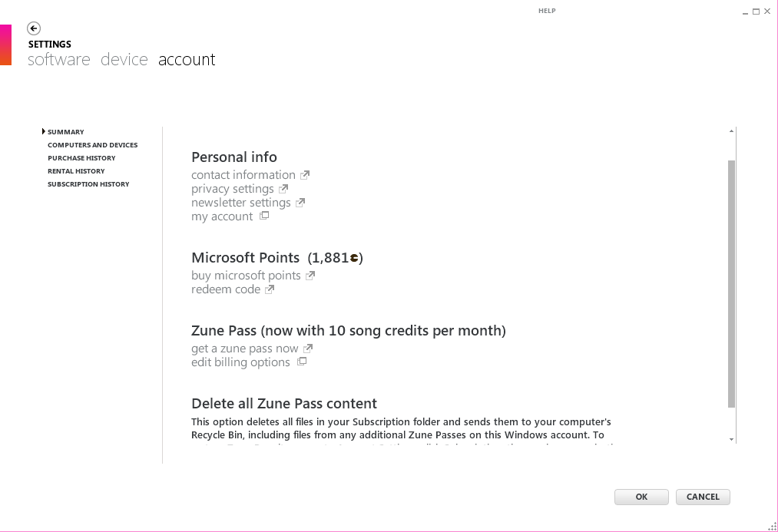Viewport: 778px width, 532px height.
Task: Select Summary in the left sidebar
Action: pyautogui.click(x=66, y=132)
